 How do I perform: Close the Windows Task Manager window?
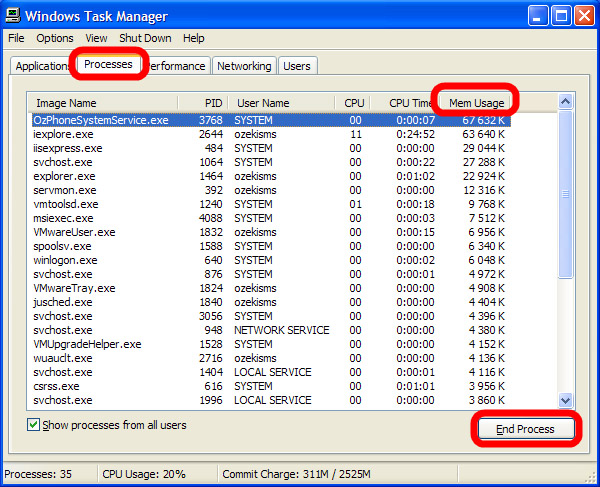click(x=584, y=16)
